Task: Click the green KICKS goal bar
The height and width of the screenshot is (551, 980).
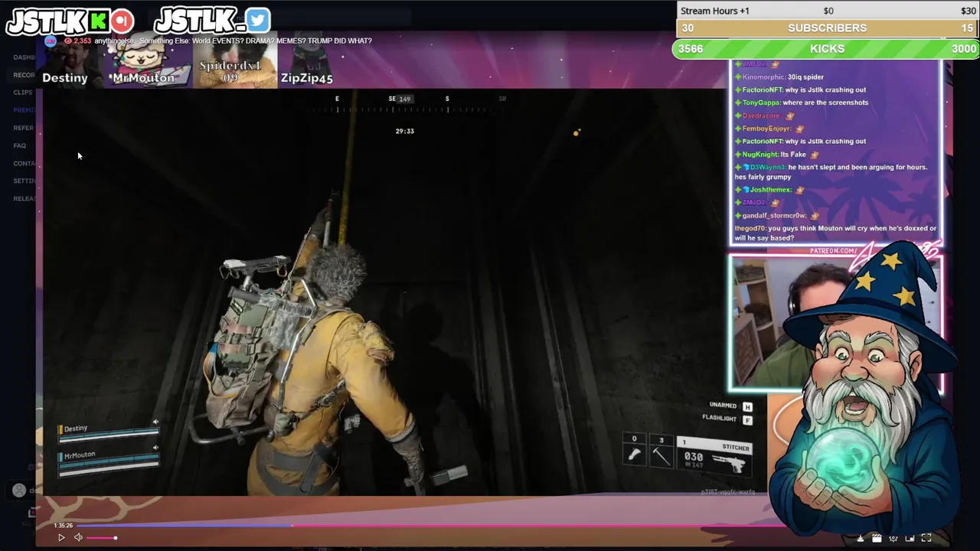Action: coord(827,48)
